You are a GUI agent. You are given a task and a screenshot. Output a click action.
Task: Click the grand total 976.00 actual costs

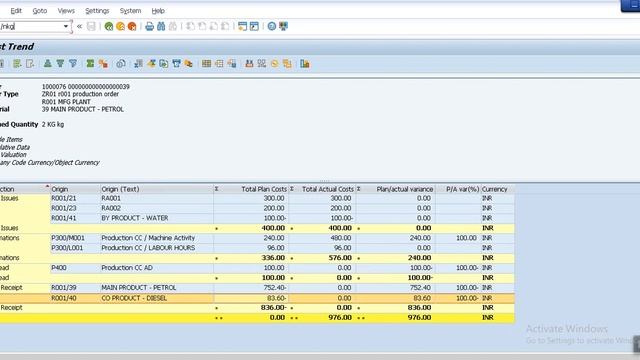[x=322, y=318]
